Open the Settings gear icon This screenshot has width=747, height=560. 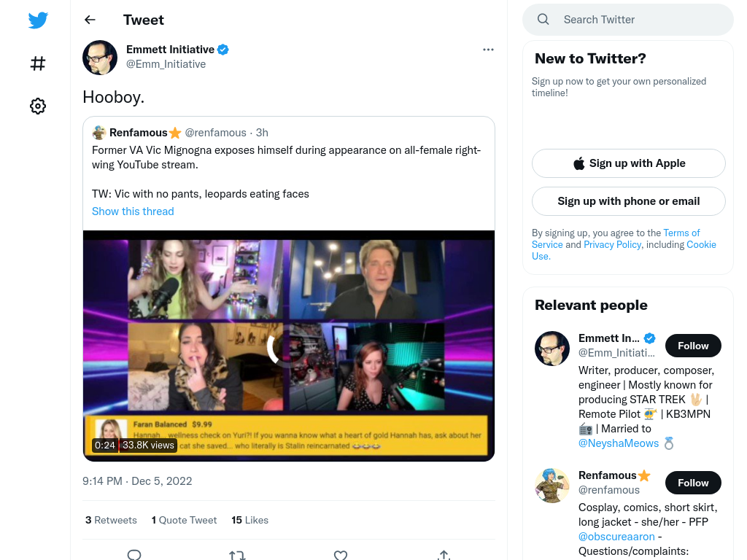point(38,106)
